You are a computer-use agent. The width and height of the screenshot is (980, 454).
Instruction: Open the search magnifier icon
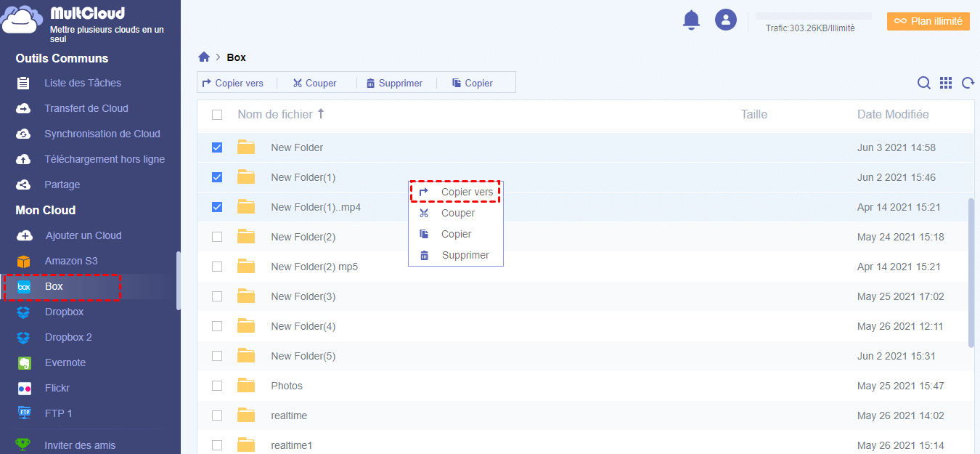click(924, 83)
